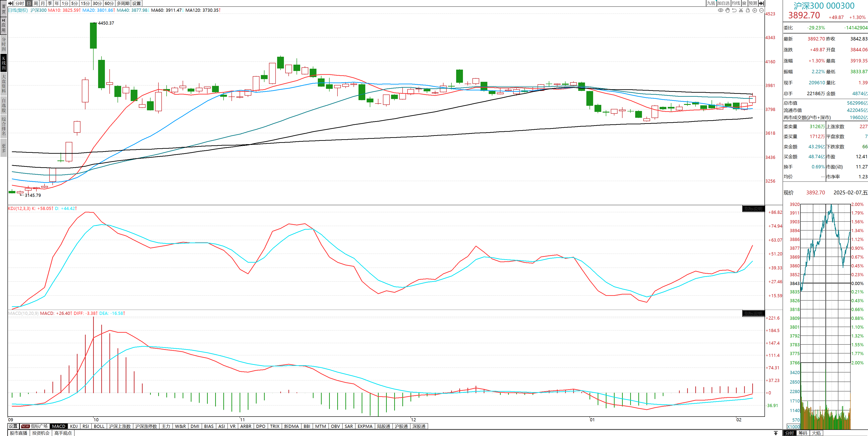Select the RSI indicator tab
The image size is (868, 436).
pyautogui.click(x=86, y=426)
